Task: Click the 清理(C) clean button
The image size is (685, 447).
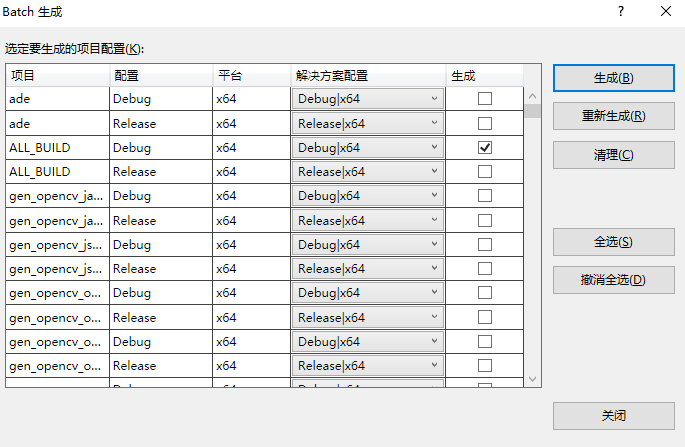Action: point(613,155)
